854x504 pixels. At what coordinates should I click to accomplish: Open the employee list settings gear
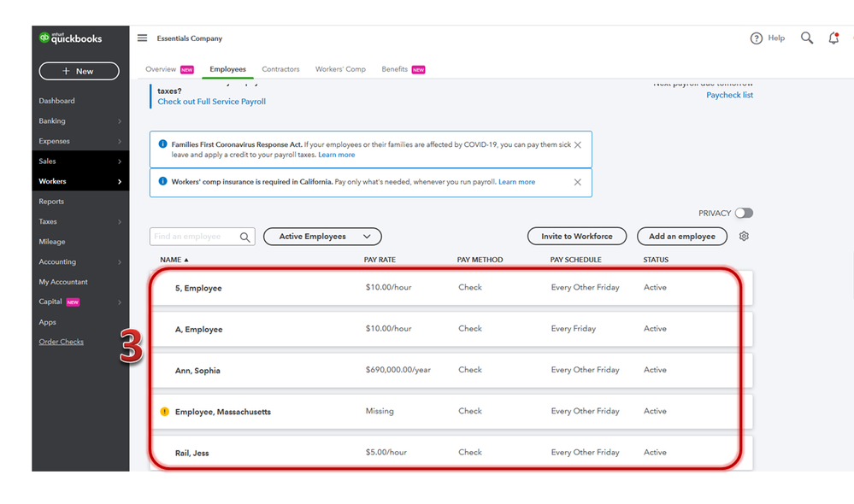pyautogui.click(x=744, y=237)
